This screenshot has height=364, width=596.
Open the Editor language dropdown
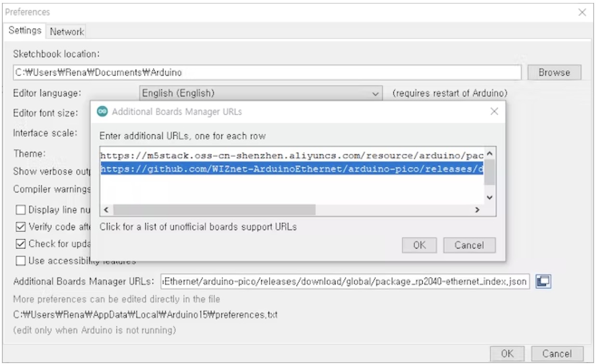(260, 93)
